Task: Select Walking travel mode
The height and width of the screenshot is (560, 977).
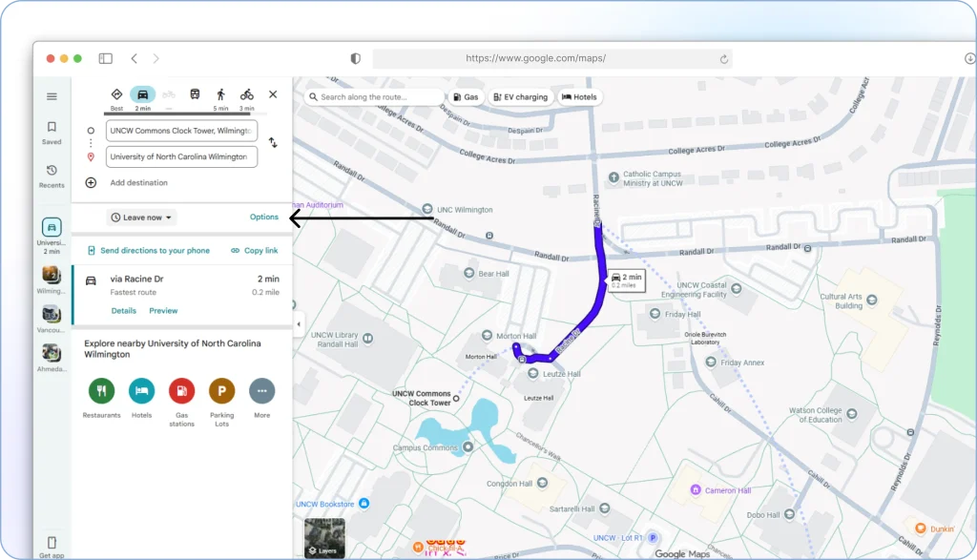Action: (220, 94)
